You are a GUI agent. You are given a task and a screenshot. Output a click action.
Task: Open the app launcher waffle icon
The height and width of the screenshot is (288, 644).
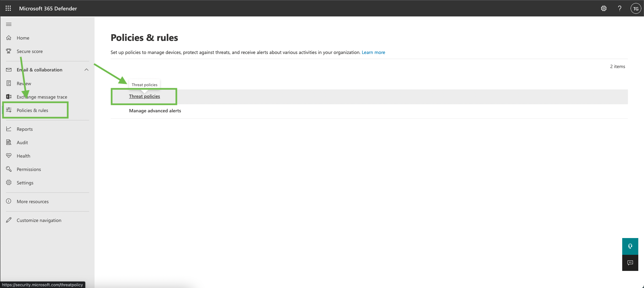(x=8, y=8)
